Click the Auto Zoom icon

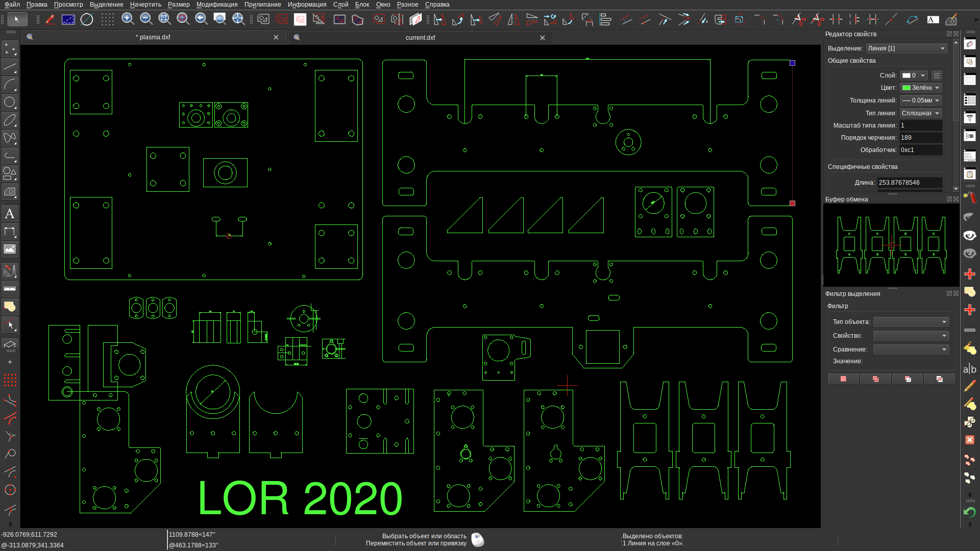tap(164, 19)
